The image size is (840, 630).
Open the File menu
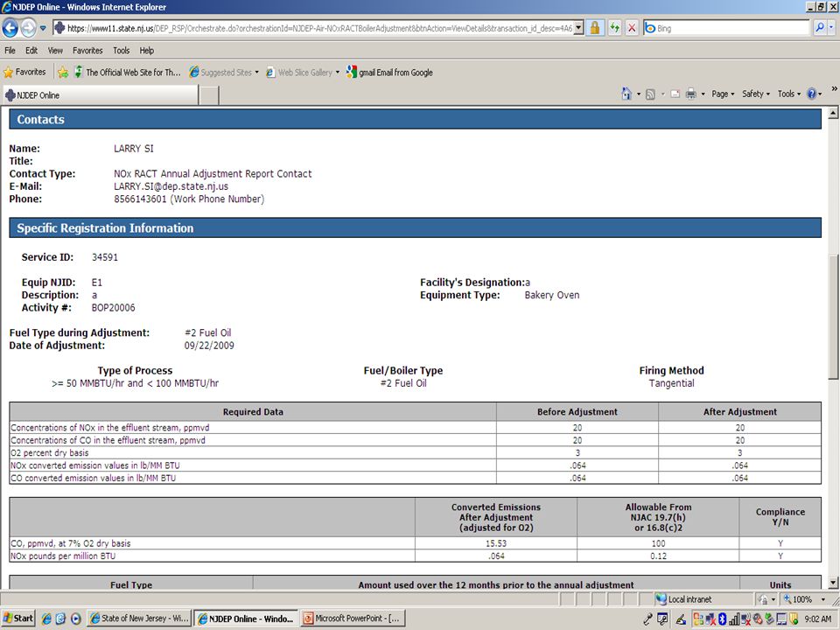tap(10, 51)
